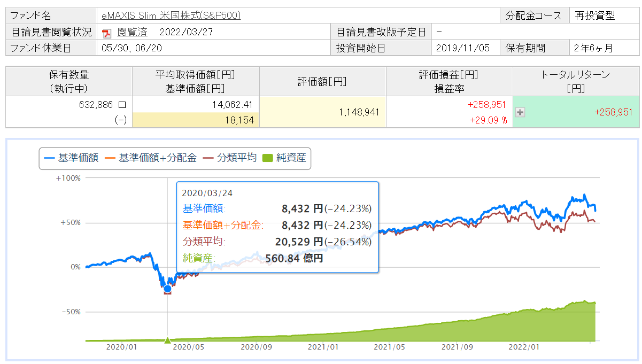Select the 再投資型 distribution course value

click(x=595, y=16)
